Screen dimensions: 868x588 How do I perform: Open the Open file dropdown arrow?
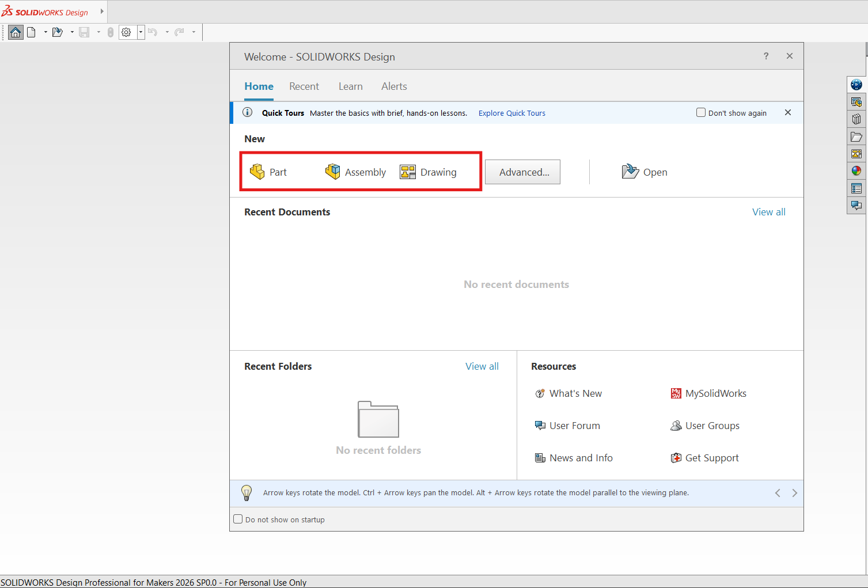coord(72,32)
